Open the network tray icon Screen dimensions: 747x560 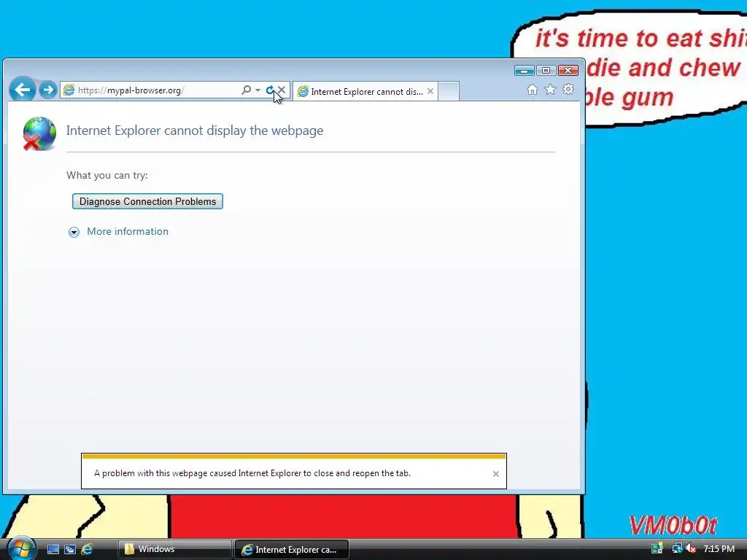(677, 548)
